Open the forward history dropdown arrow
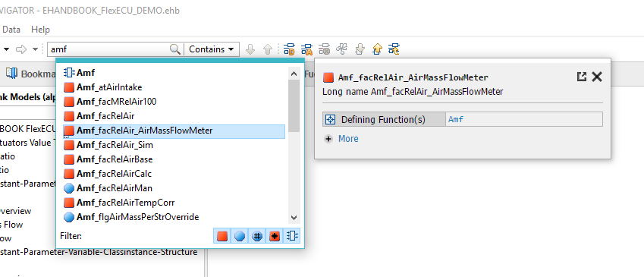Viewport: 644px width, 277px height. coord(36,49)
